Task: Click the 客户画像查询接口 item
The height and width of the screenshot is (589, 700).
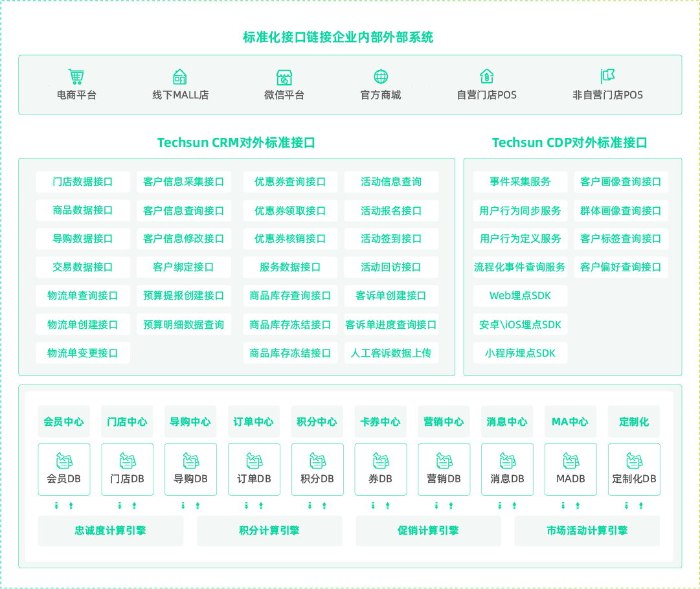Action: tap(622, 182)
